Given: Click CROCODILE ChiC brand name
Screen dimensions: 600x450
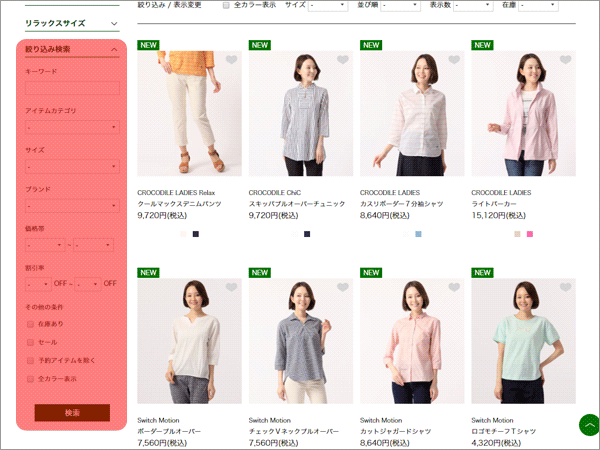Looking at the screenshot, I should (x=275, y=192).
